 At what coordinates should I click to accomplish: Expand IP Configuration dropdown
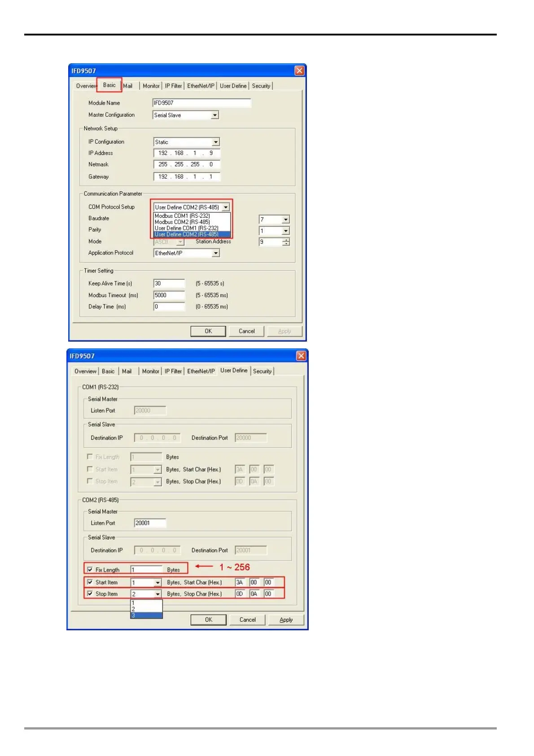point(216,142)
